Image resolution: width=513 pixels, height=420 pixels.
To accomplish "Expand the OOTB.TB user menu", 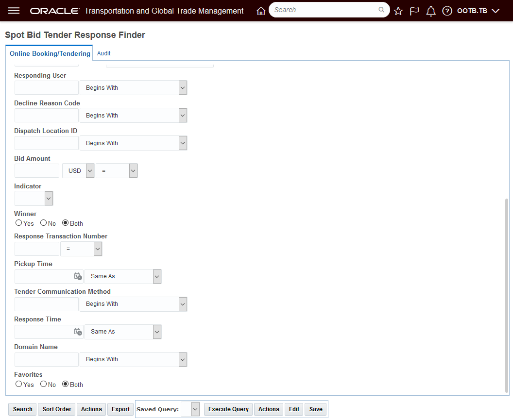I will click(478, 11).
